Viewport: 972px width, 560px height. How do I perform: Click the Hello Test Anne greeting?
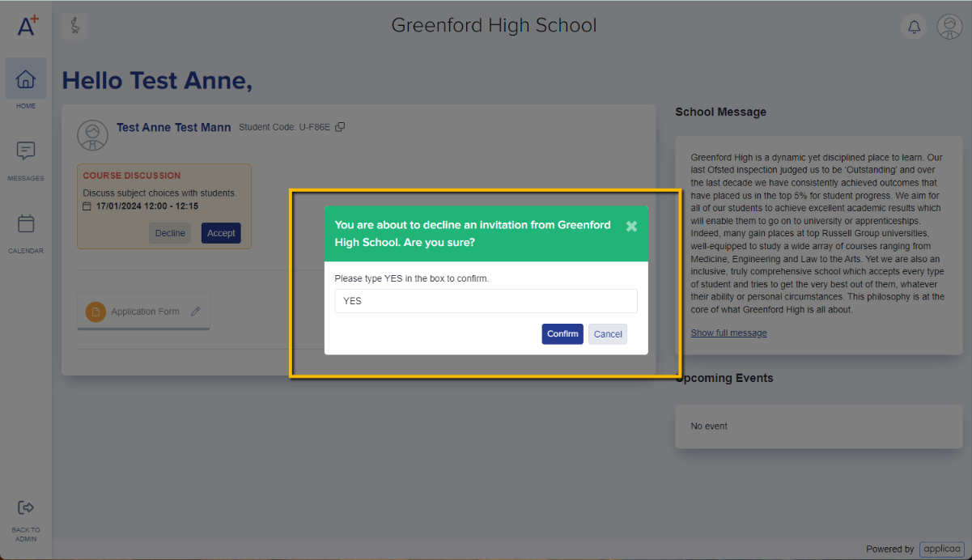pos(157,80)
